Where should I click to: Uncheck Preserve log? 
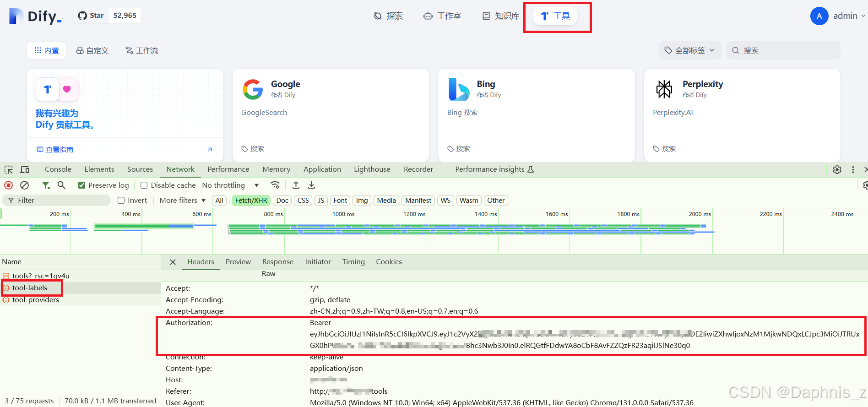pyautogui.click(x=82, y=185)
